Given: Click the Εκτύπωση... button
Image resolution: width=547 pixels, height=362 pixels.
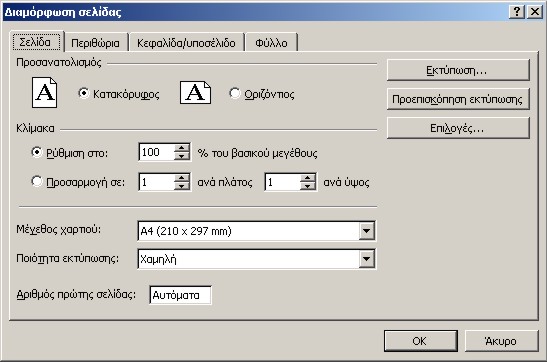Looking at the screenshot, I should coord(458,70).
